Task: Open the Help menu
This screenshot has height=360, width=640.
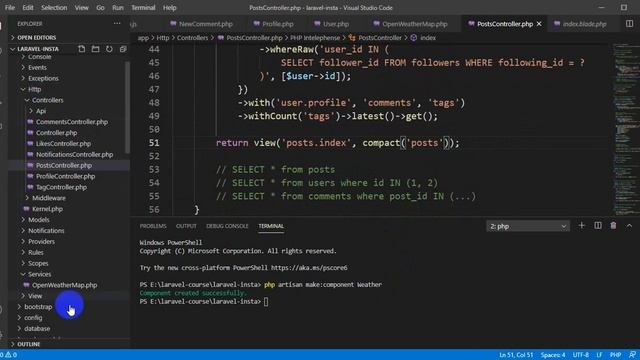Action: pyautogui.click(x=169, y=8)
